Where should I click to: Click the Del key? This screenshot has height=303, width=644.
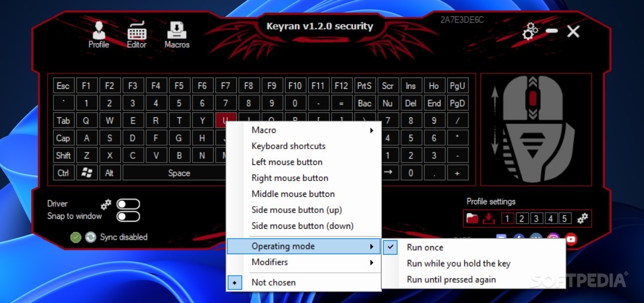411,103
